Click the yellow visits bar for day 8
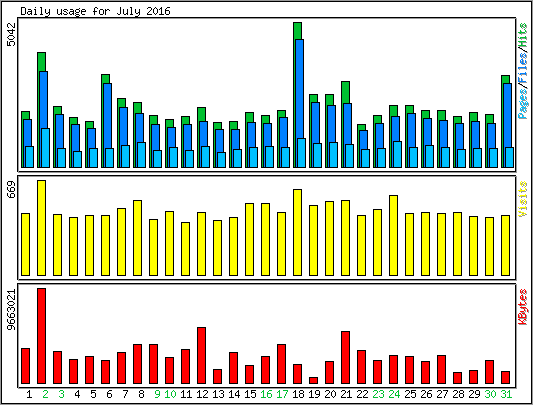This screenshot has height=405, width=533. (137, 238)
